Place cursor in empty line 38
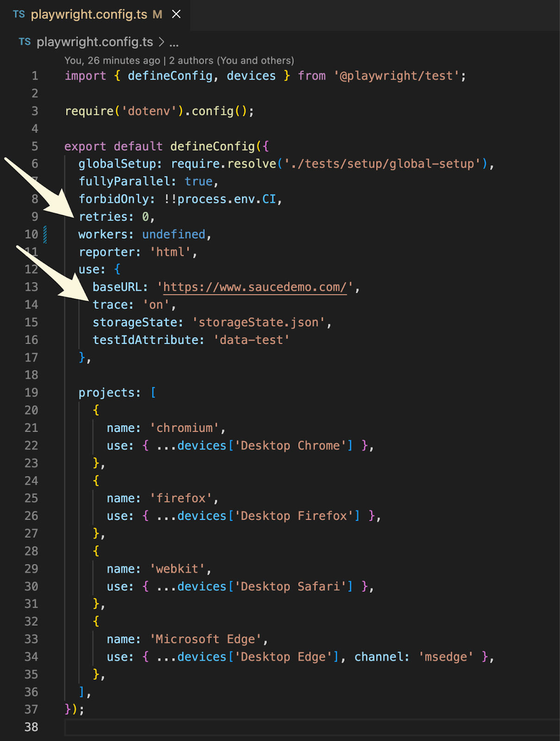This screenshot has height=741, width=560. [x=312, y=727]
